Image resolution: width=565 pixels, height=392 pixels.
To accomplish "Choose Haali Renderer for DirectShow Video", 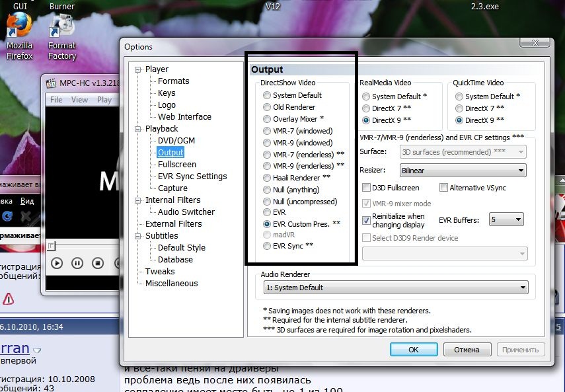I will (267, 178).
